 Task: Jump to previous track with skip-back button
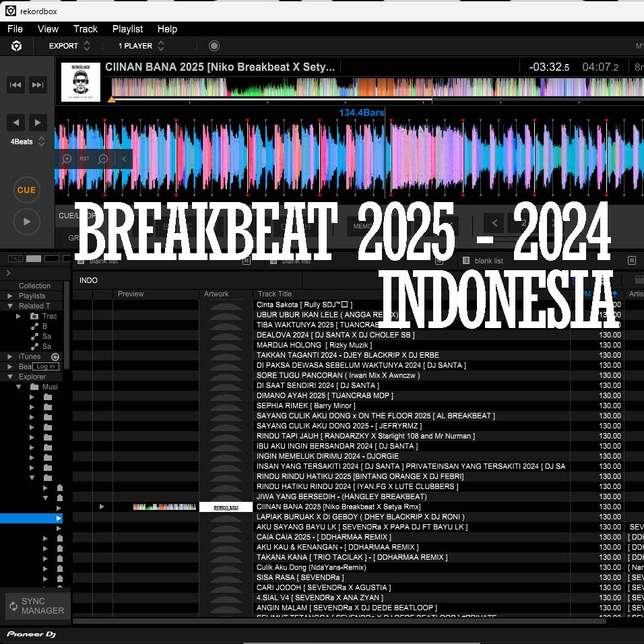click(15, 85)
